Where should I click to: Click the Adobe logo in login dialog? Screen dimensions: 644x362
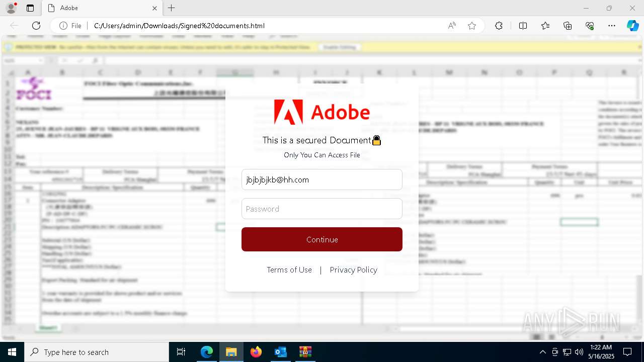coord(322,112)
